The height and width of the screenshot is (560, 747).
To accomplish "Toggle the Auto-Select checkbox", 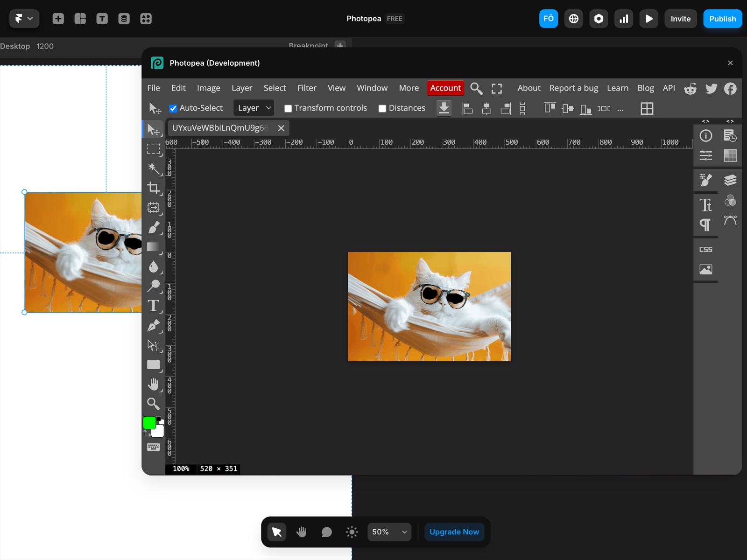I will [x=173, y=108].
